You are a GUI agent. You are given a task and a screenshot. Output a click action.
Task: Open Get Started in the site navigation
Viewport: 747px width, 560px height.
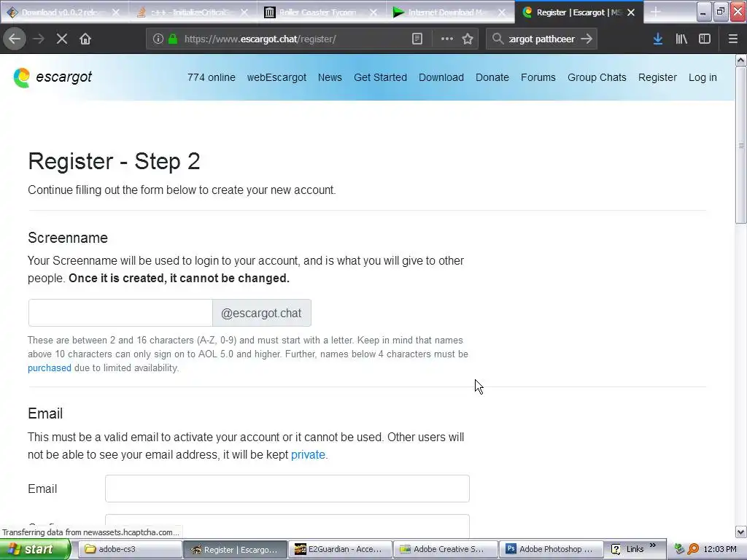pos(380,77)
